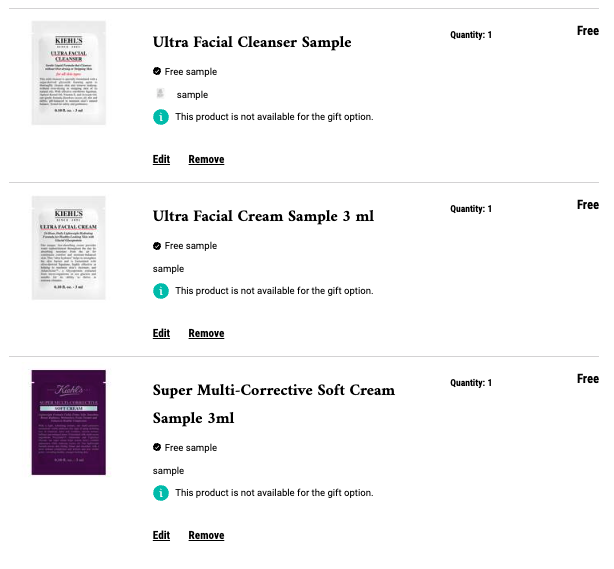Click info icon for Ultra Facial Cleanser Sample
The height and width of the screenshot is (569, 614).
[x=161, y=117]
